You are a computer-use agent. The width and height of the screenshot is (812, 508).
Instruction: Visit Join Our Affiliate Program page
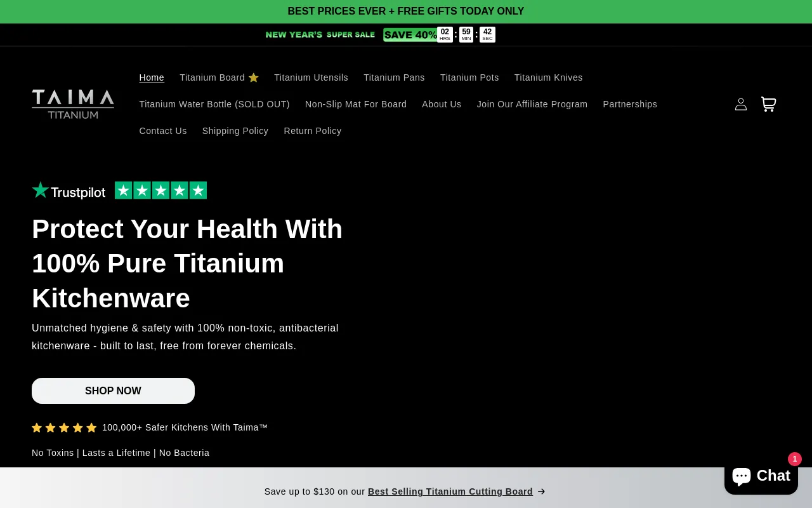click(x=532, y=104)
